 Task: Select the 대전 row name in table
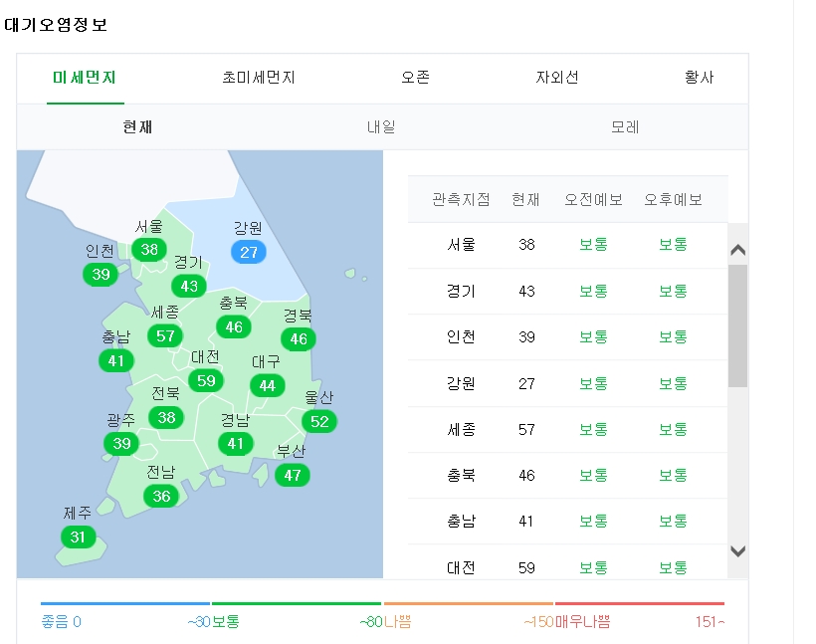point(461,567)
